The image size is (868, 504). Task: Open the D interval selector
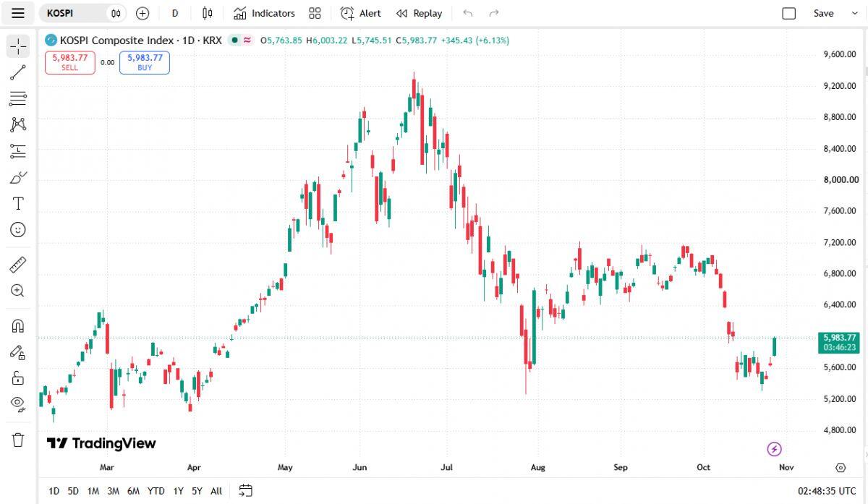[x=175, y=13]
